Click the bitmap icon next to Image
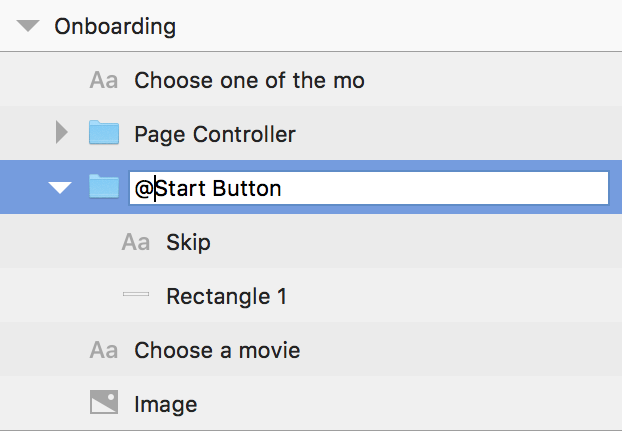Screen dimensions: 622x431 pos(104,402)
